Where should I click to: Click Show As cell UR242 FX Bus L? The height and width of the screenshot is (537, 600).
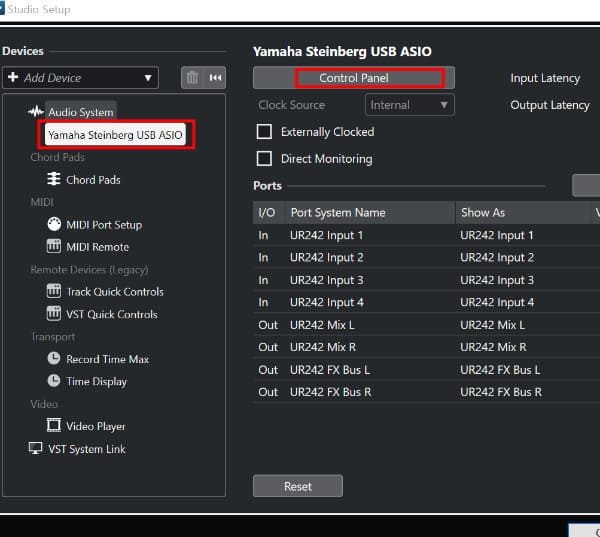point(500,370)
